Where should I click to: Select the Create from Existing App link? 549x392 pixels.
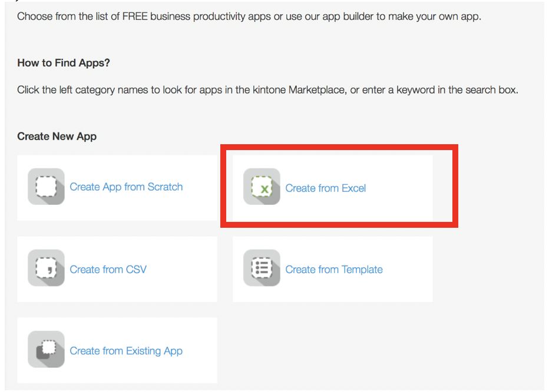(x=126, y=351)
